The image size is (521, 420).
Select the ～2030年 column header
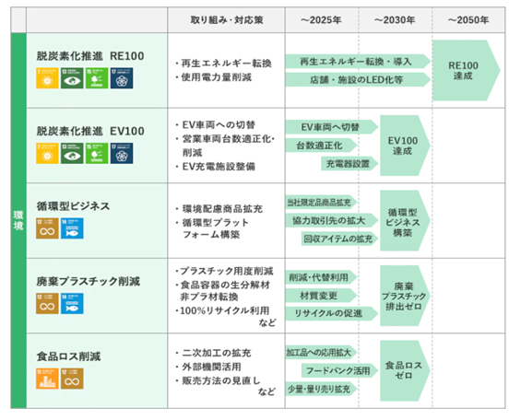point(396,20)
